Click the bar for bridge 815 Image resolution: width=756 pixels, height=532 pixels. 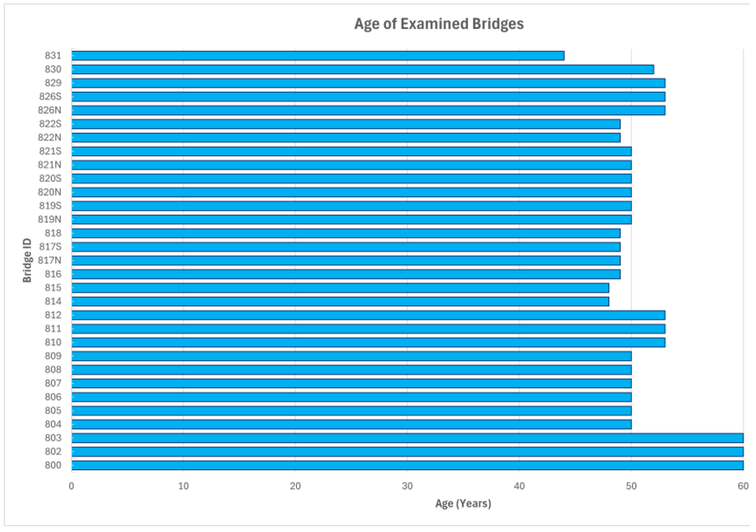click(x=340, y=288)
